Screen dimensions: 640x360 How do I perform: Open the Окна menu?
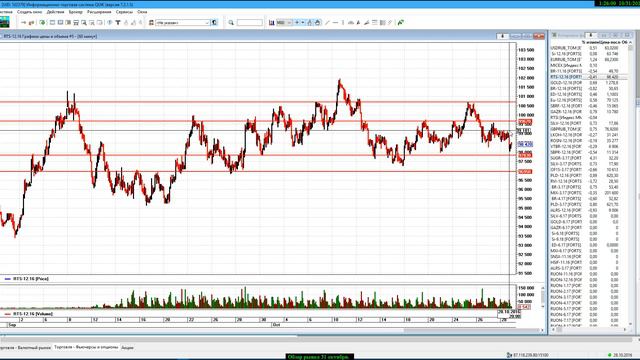coord(142,12)
